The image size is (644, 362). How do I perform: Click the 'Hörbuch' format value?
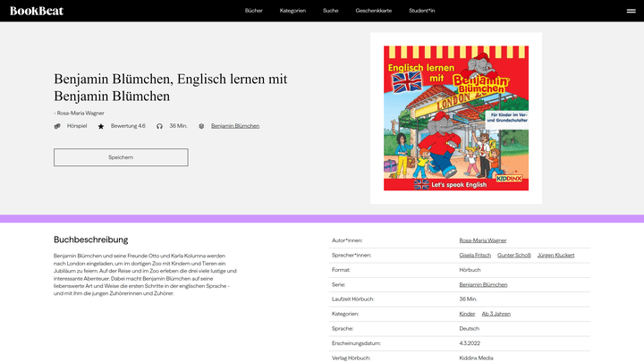[x=470, y=270]
